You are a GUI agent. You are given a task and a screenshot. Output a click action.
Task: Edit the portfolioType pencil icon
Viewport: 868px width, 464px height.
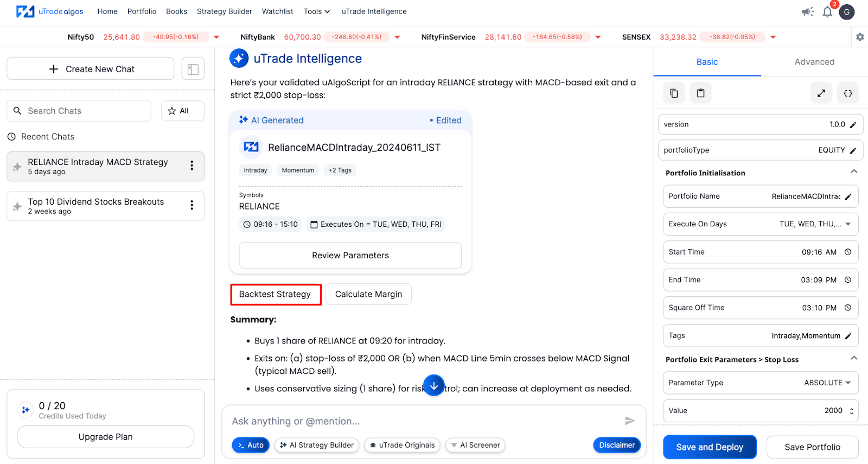853,150
